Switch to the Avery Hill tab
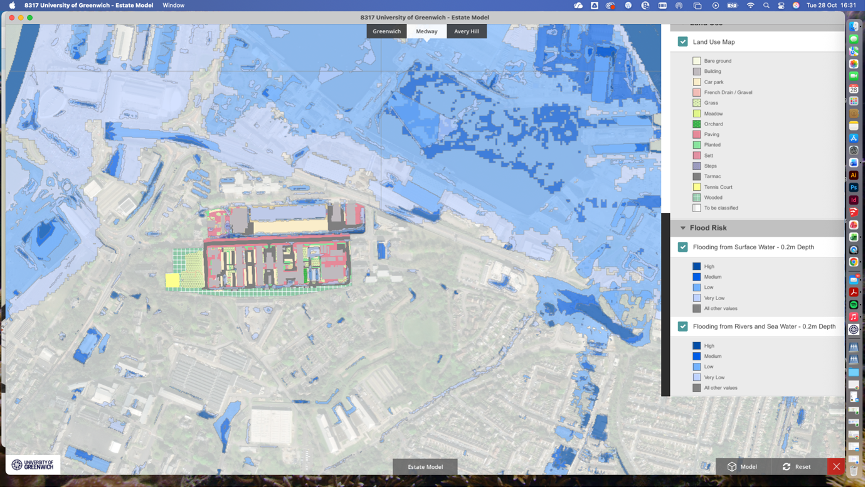 tap(467, 31)
